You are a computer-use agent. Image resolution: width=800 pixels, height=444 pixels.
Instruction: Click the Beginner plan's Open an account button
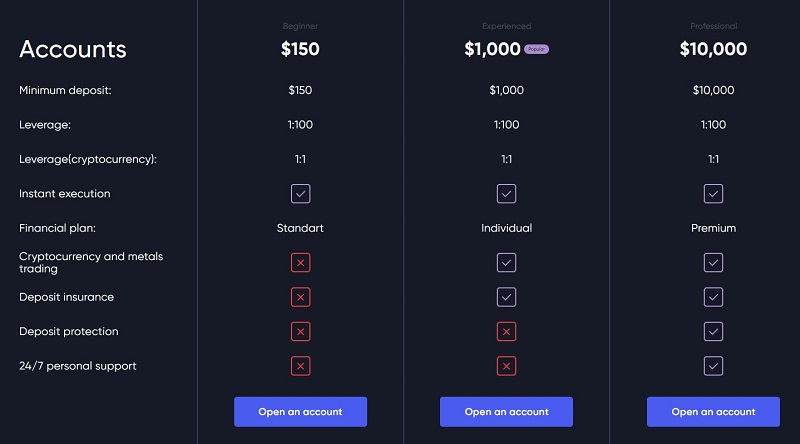[x=300, y=412]
